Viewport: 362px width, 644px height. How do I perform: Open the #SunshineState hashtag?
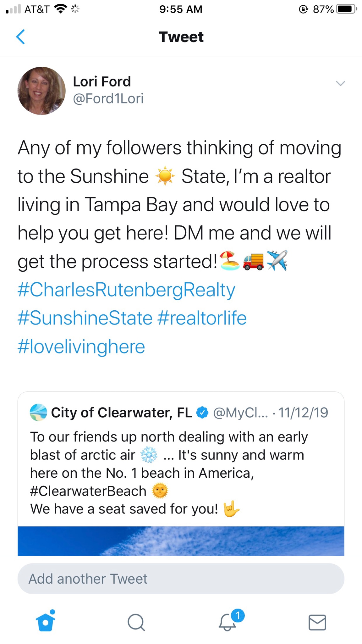point(85,318)
